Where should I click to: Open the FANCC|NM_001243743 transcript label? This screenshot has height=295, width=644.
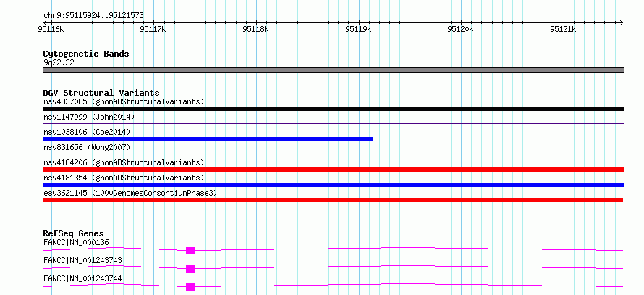coord(83,260)
